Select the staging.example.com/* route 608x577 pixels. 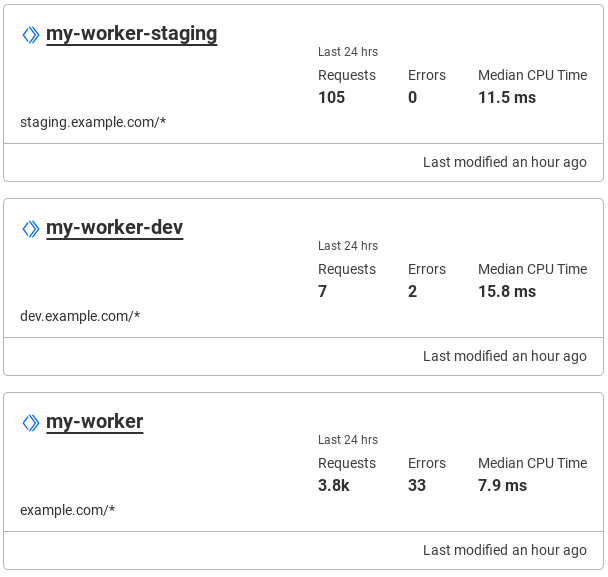pos(93,122)
